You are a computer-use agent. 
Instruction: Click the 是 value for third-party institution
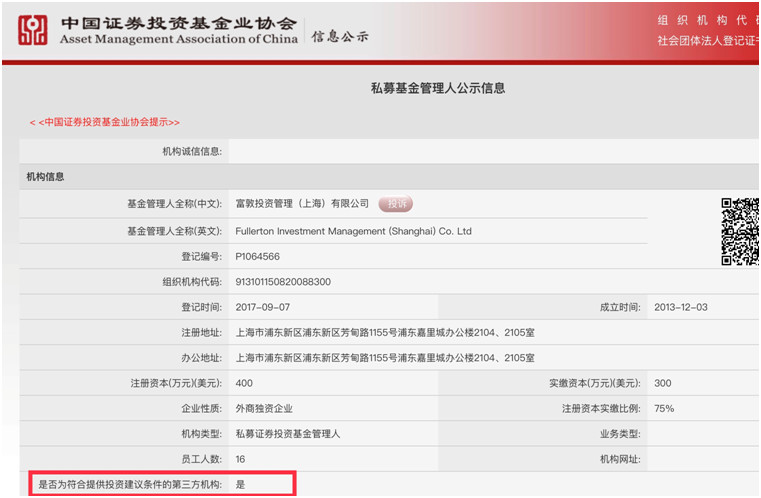point(240,484)
